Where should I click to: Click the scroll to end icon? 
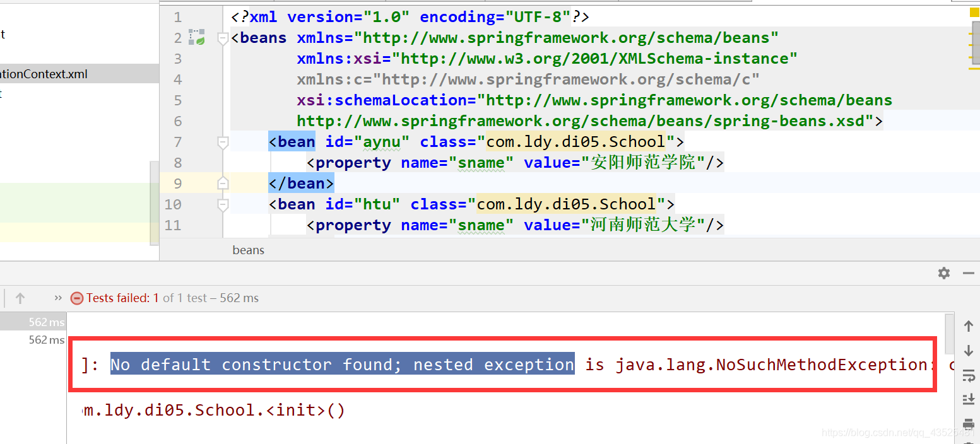[x=969, y=399]
